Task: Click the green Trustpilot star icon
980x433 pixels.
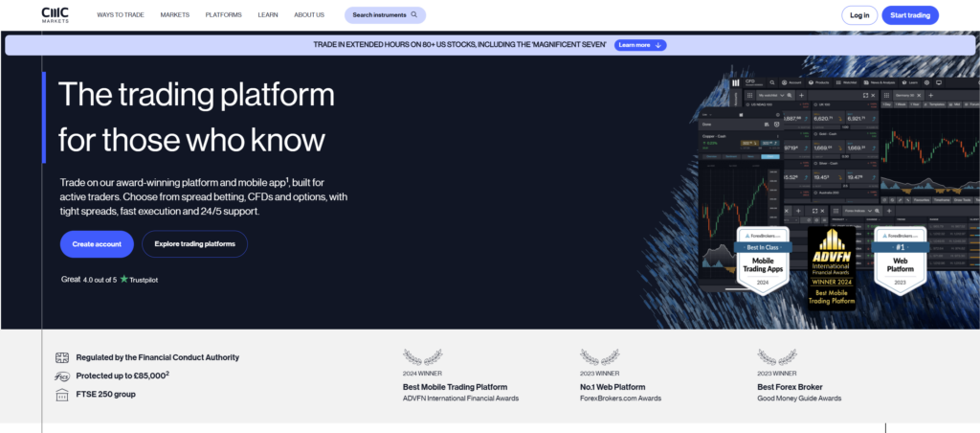Action: [x=123, y=279]
